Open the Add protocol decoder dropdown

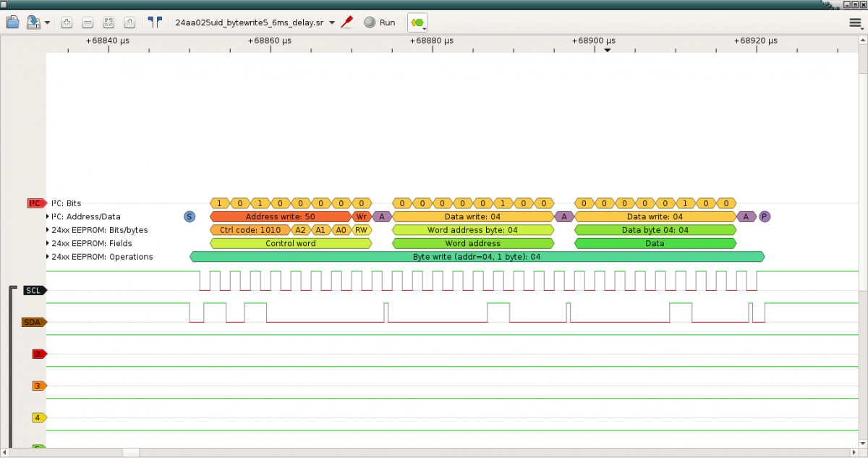click(417, 22)
